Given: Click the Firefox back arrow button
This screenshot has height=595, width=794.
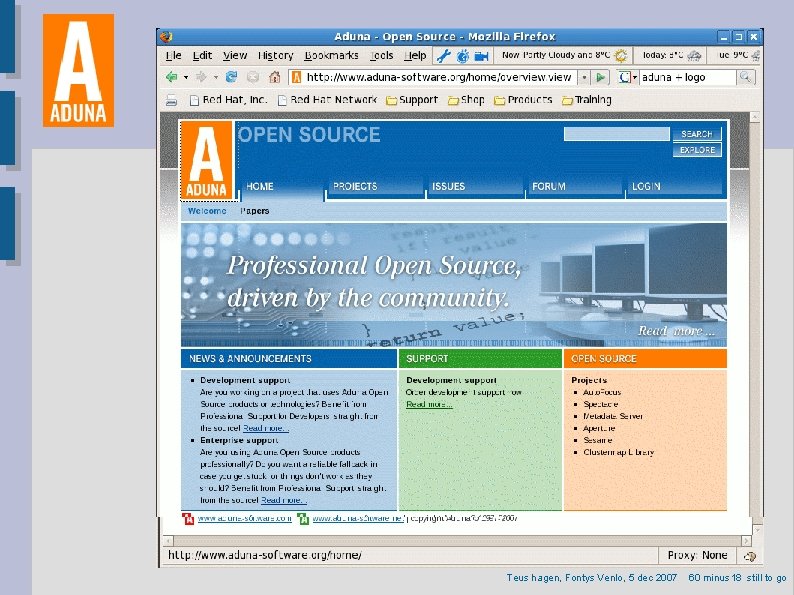Looking at the screenshot, I should click(172, 77).
